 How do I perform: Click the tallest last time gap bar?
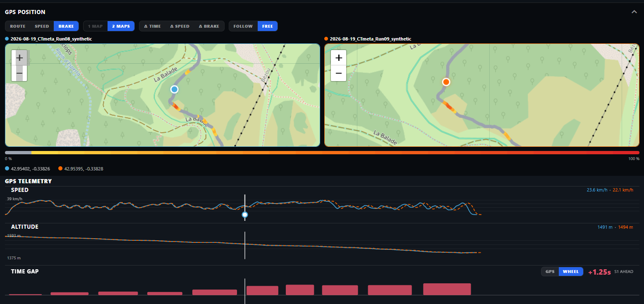tap(447, 289)
